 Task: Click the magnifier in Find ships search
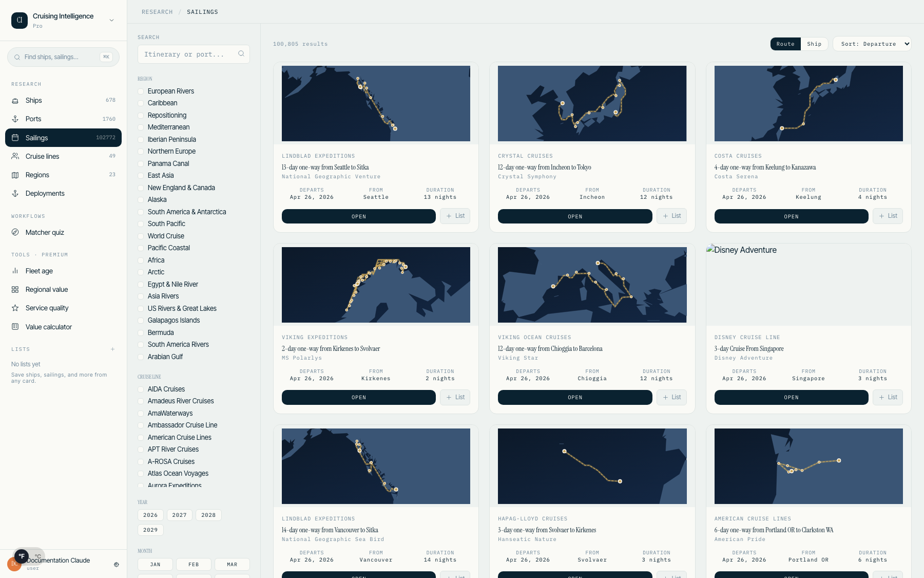17,57
